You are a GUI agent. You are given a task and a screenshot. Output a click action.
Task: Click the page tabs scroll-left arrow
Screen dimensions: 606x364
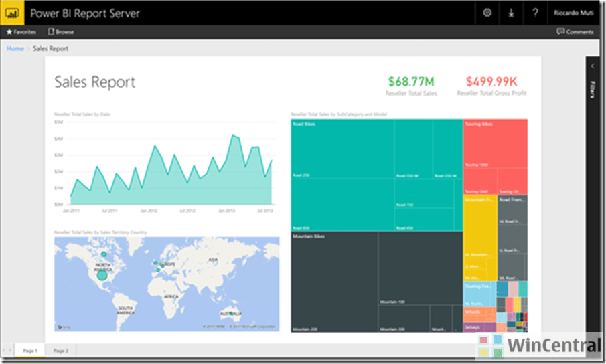coord(4,351)
